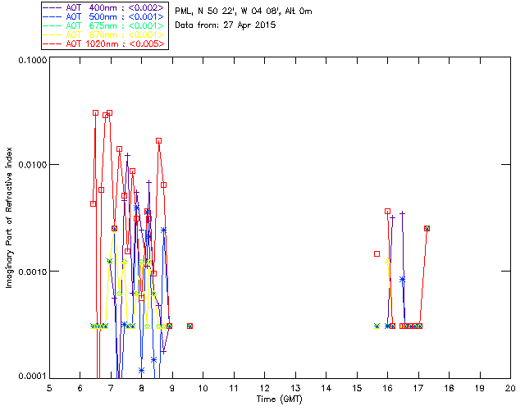Image resolution: width=525 pixels, height=420 pixels.
Task: Click the AOT 675nm legend entry
Action: [x=104, y=25]
